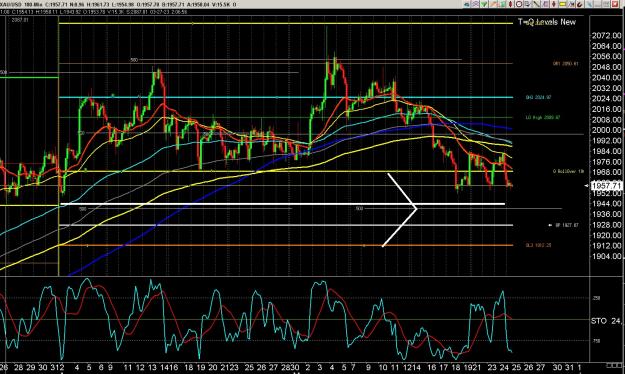This screenshot has width=625, height=374.
Task: Click the date label 1416 on the time axis
Action: 168,368
